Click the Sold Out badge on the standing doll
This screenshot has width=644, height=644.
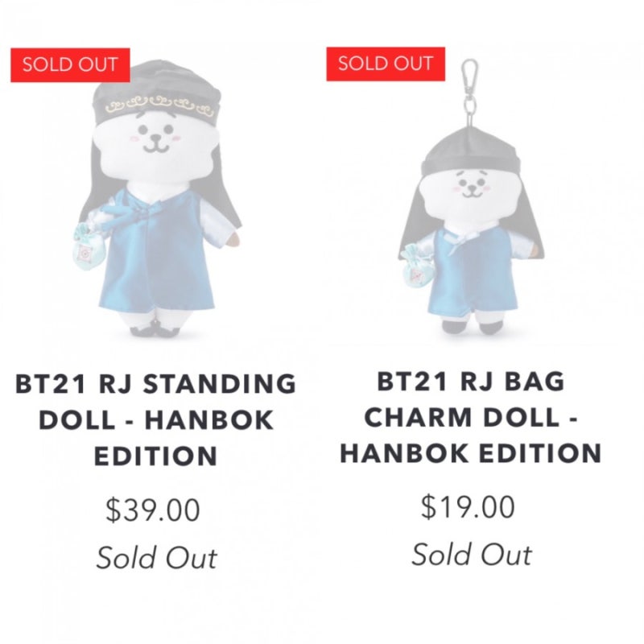point(70,65)
